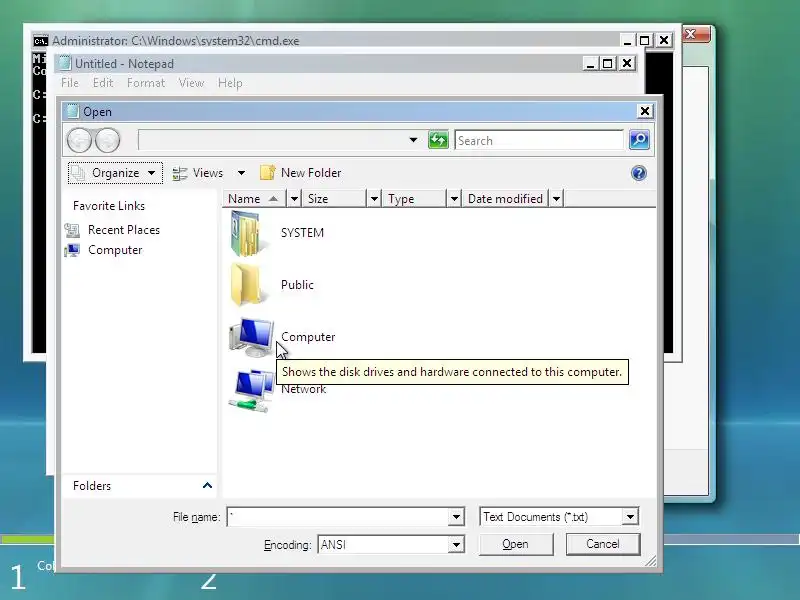Select the SYSTEM folder name text
Viewport: 800px width, 600px height.
(303, 233)
